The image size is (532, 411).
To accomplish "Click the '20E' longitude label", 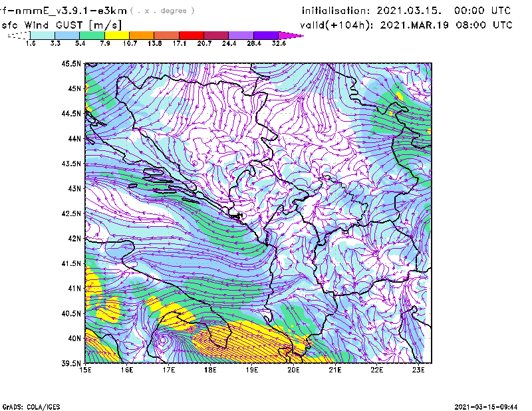I will point(293,370).
